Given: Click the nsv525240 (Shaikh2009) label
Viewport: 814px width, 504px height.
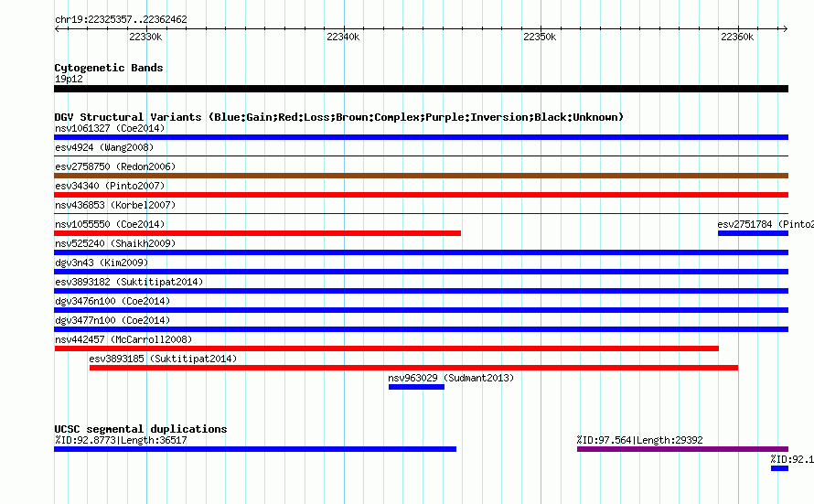Looking at the screenshot, I should (x=115, y=243).
